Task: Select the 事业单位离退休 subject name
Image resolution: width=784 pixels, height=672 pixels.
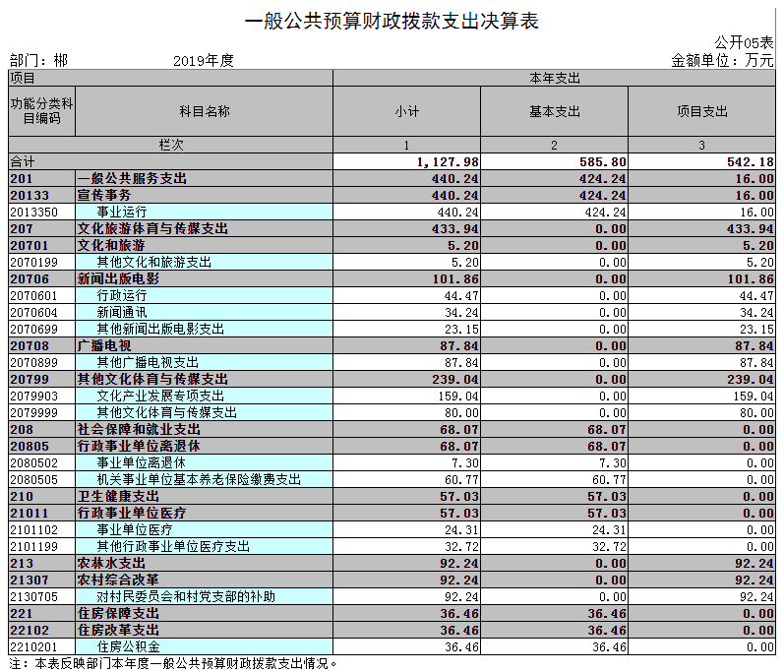Action: pos(141,463)
